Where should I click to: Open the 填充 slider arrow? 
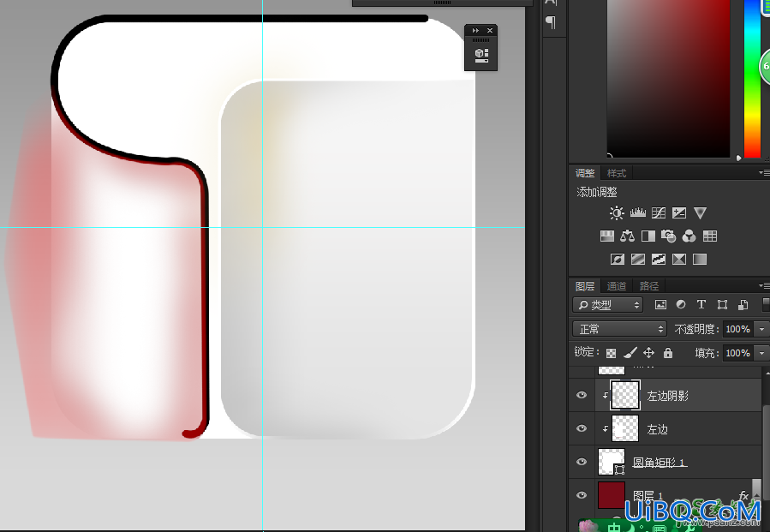point(762,353)
